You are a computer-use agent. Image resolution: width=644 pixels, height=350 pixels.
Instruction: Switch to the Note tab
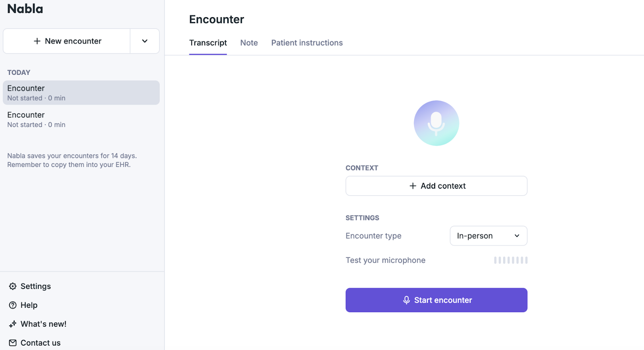coord(249,43)
